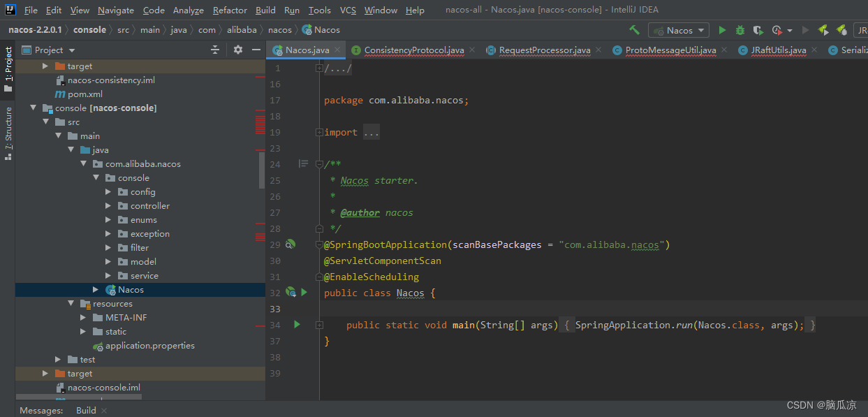Switch to the ProtoMessageUtil.java tab

[x=670, y=50]
